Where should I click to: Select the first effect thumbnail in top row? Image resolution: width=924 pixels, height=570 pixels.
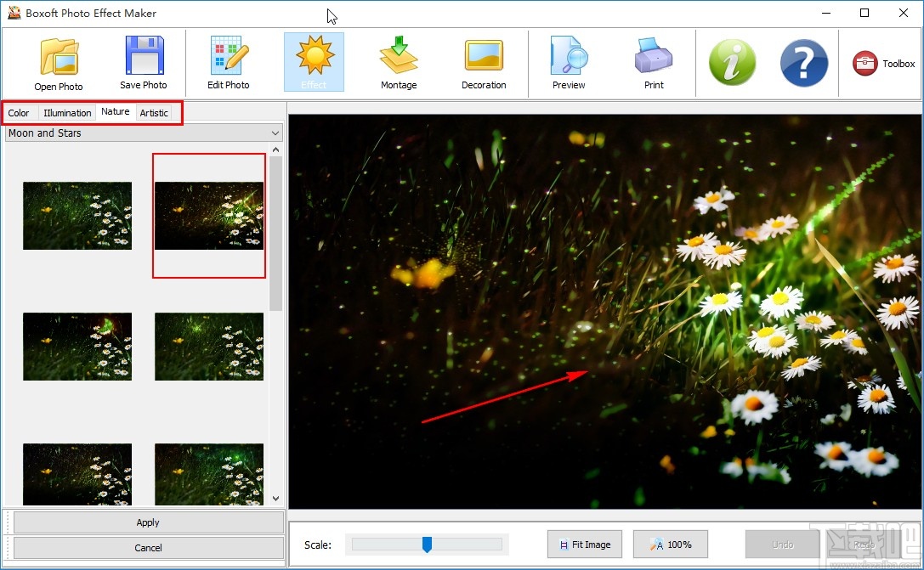pos(77,216)
